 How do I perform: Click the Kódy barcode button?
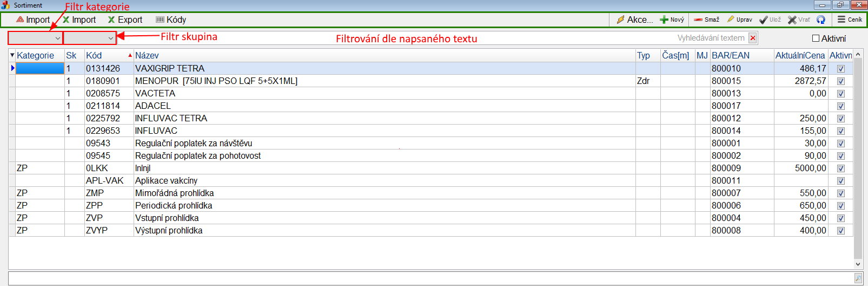pyautogui.click(x=171, y=19)
